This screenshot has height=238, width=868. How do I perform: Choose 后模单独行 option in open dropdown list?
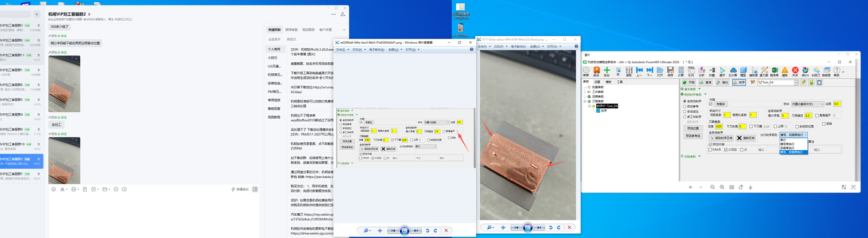[x=794, y=148]
